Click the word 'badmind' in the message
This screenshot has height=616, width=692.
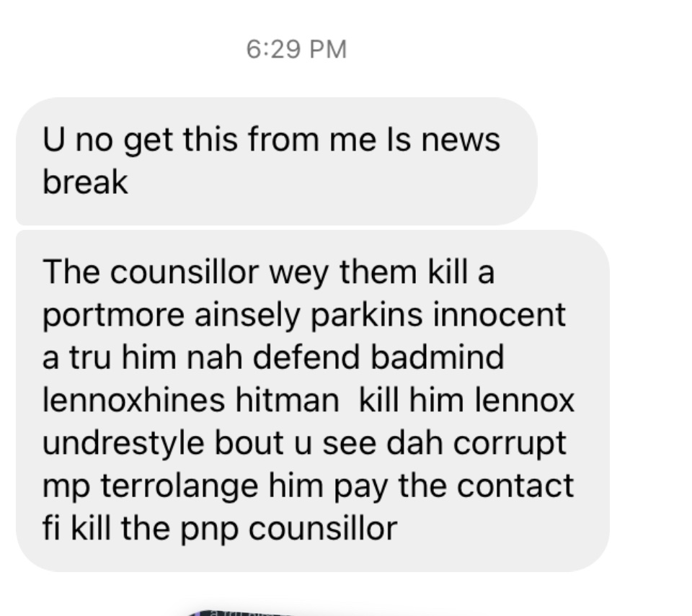pos(438,357)
